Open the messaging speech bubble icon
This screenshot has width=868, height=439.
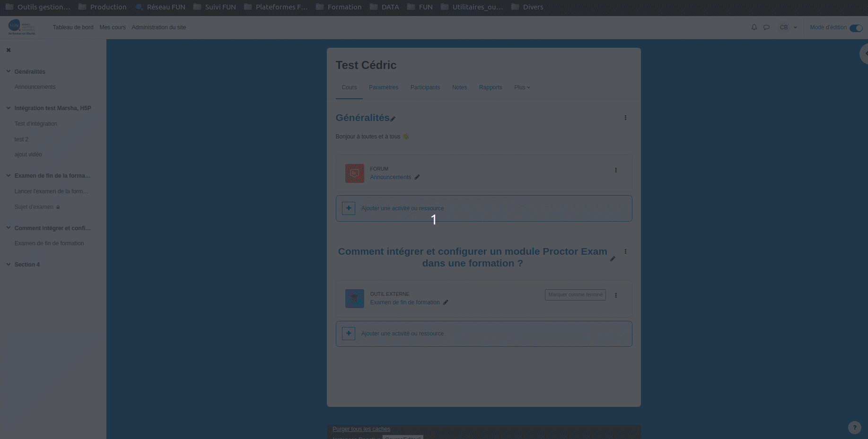click(766, 27)
